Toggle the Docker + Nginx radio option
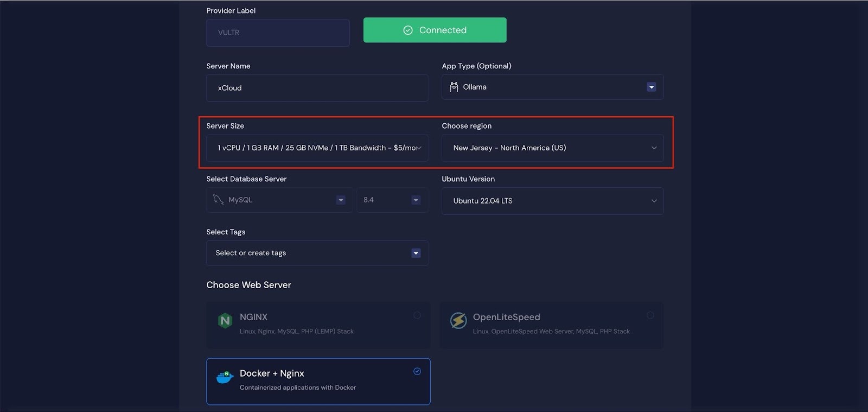This screenshot has height=412, width=868. click(x=417, y=371)
